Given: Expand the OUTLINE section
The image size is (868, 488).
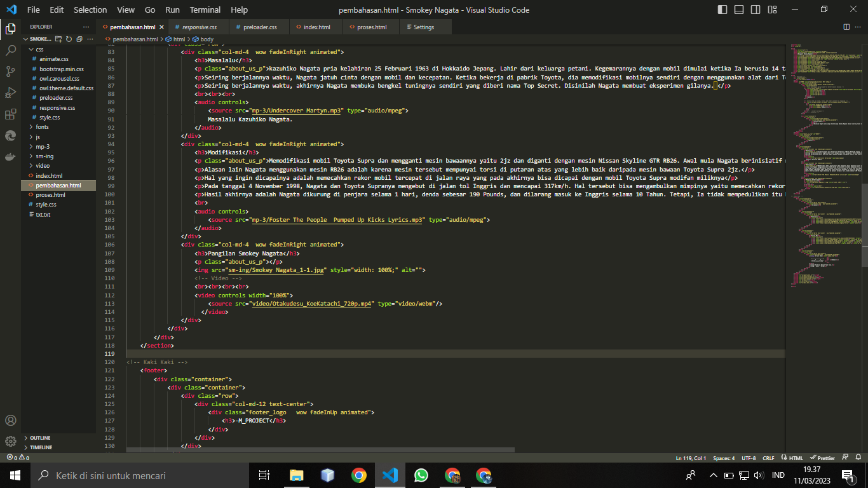Looking at the screenshot, I should coord(58,438).
